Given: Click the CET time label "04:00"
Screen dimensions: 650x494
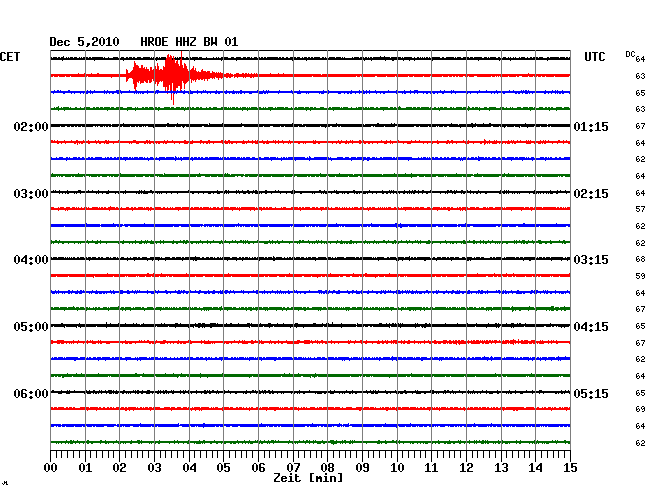Looking at the screenshot, I should pyautogui.click(x=31, y=260).
